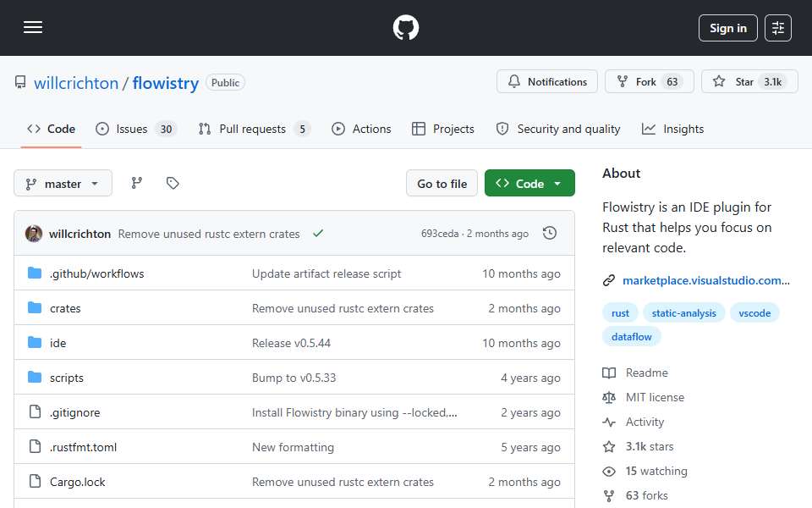Open the 15 watching link text
The image size is (812, 508).
pyautogui.click(x=656, y=472)
